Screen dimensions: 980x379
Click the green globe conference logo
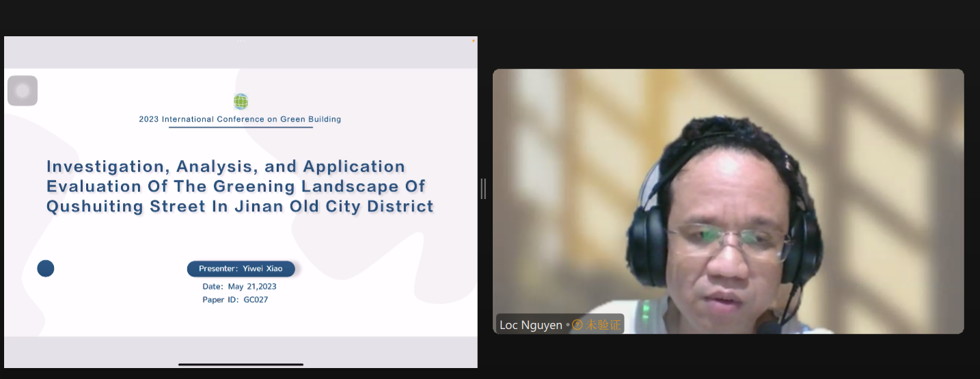(241, 102)
